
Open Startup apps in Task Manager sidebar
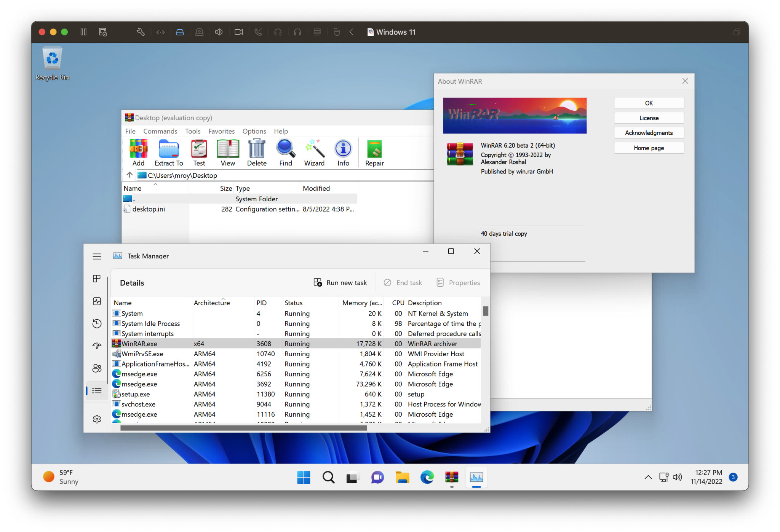coord(97,346)
